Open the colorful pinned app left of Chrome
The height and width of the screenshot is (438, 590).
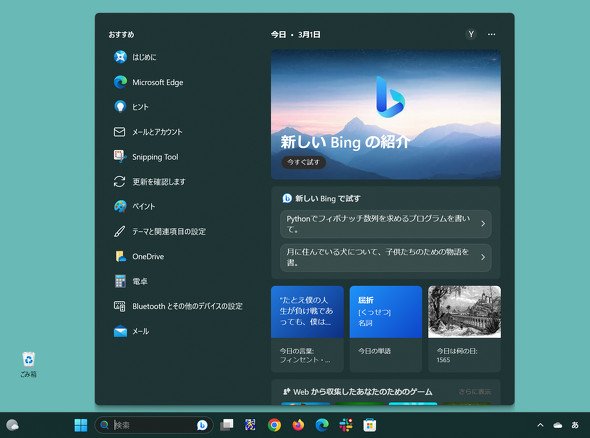[250, 425]
